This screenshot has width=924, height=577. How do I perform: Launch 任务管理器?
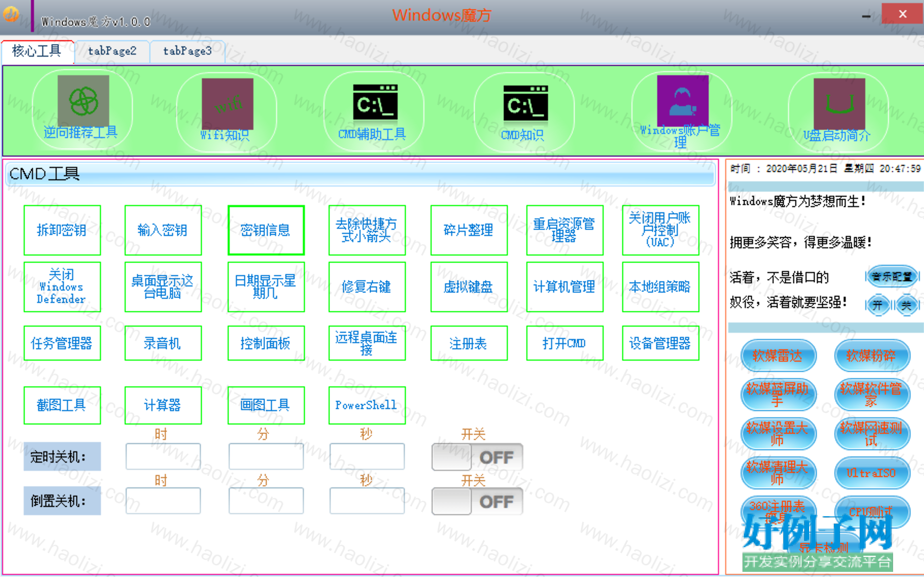62,343
